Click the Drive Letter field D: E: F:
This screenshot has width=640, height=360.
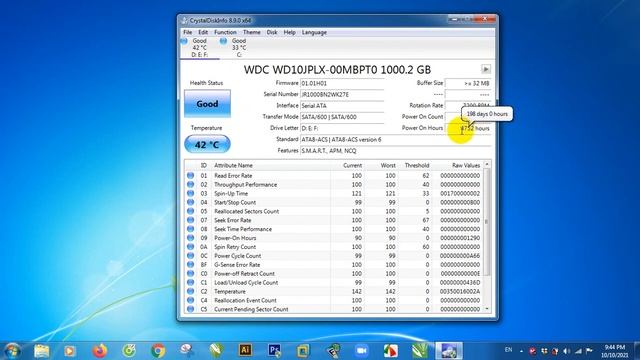coord(342,128)
